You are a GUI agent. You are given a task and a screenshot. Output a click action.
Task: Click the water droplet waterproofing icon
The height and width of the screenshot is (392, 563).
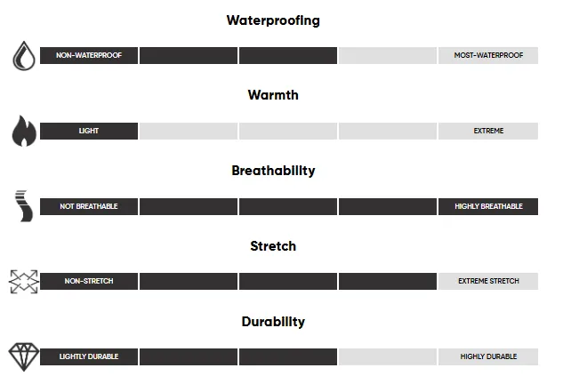[x=24, y=56]
